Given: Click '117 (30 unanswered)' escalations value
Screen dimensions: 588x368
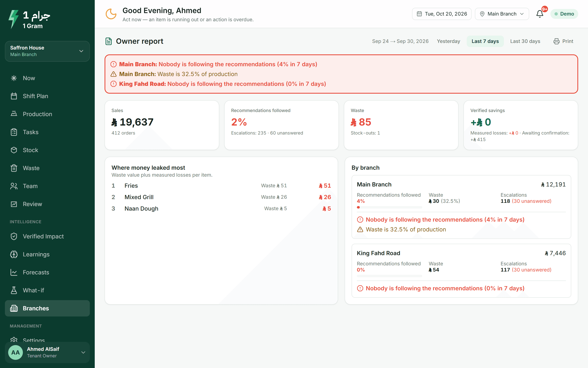Looking at the screenshot, I should coord(526,270).
